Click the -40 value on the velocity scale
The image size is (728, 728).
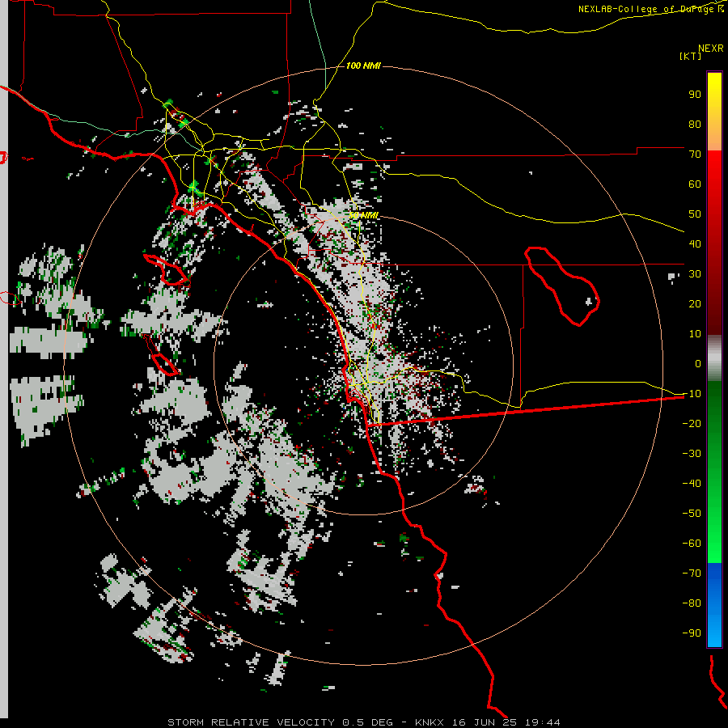coord(692,484)
